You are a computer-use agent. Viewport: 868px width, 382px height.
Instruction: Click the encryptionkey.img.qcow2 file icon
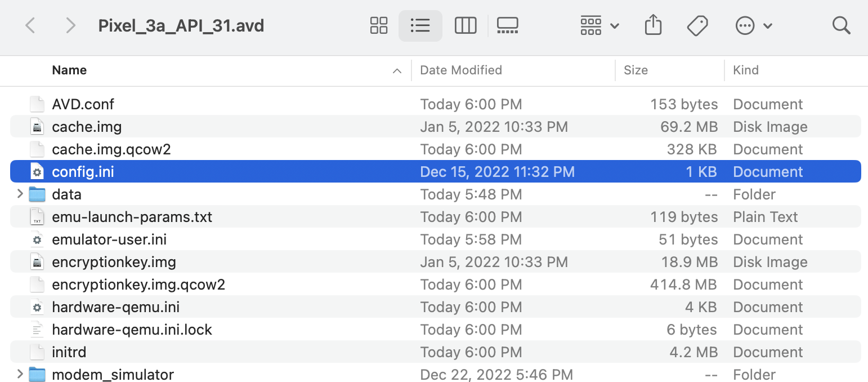[37, 285]
